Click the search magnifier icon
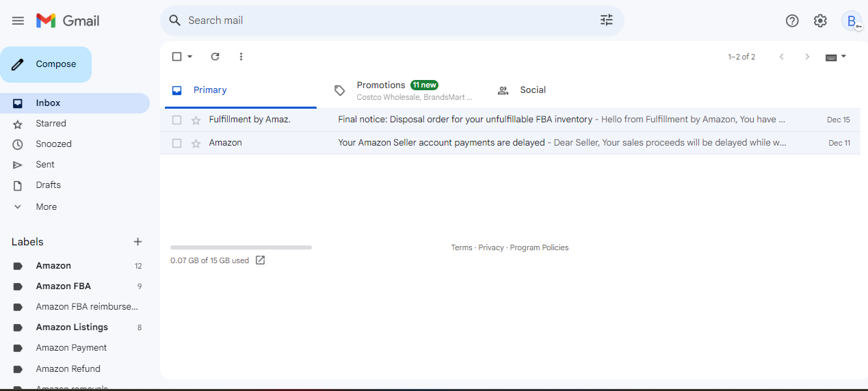 click(x=175, y=21)
